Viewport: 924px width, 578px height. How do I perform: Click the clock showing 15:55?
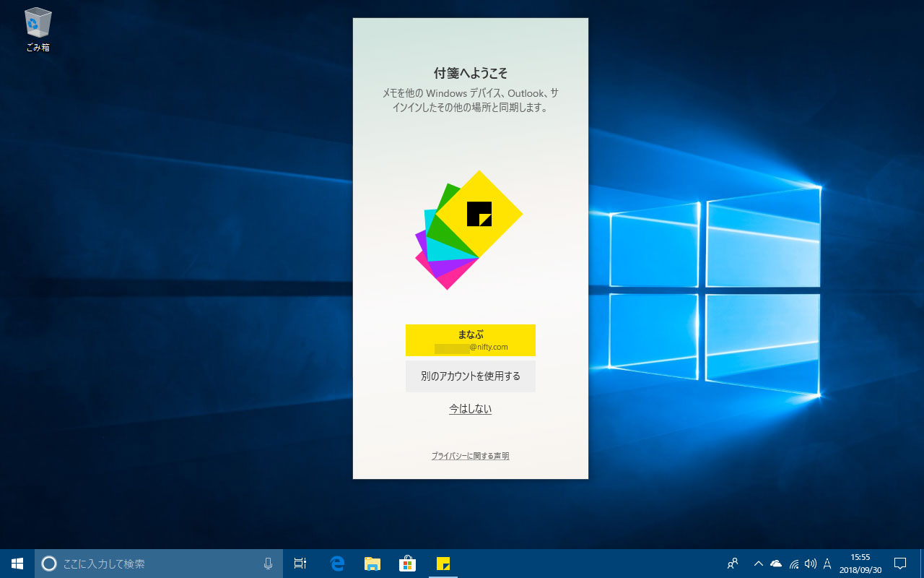[x=860, y=564]
